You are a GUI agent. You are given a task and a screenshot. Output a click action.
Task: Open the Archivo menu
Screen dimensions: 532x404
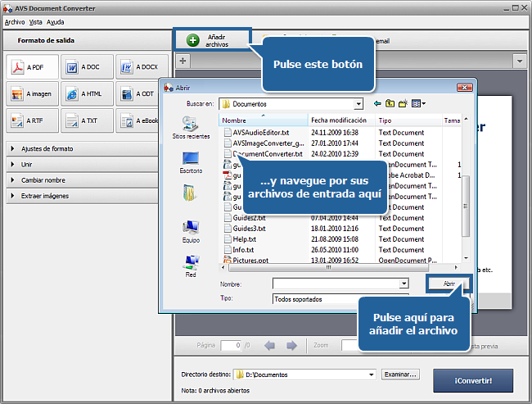[15, 22]
